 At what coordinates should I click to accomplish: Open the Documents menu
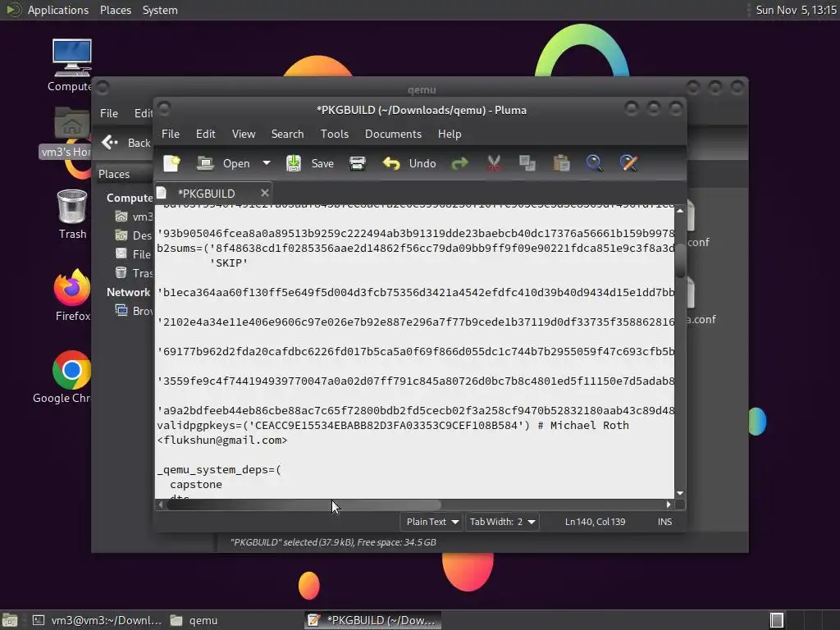[x=393, y=134]
